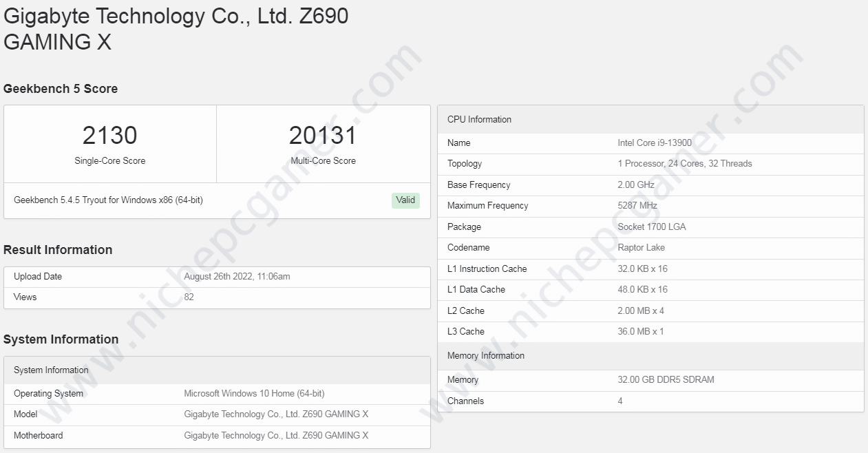Click the Topology value with 24 Cores
The image size is (868, 453).
tap(685, 164)
